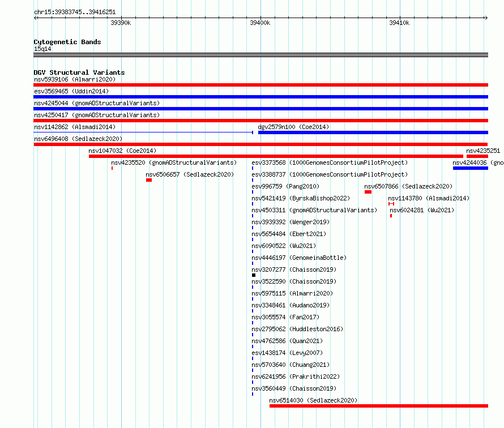Click the nsv6241956 (Prakrithi2022) label
The height and width of the screenshot is (428, 504).
pos(296,376)
